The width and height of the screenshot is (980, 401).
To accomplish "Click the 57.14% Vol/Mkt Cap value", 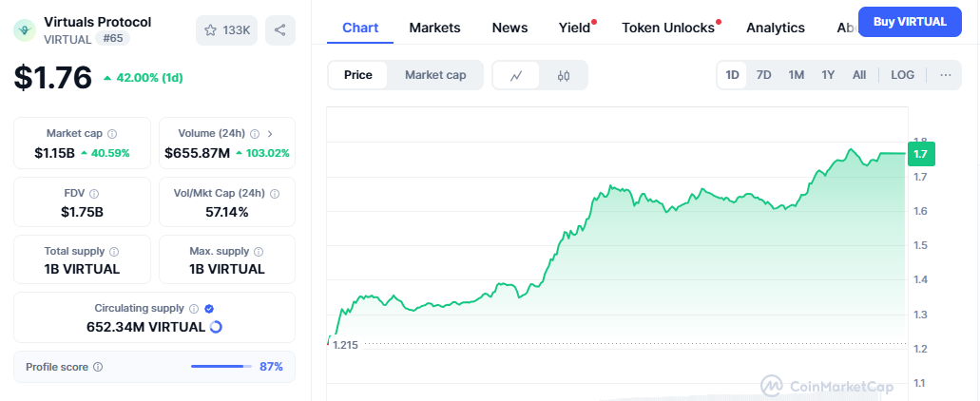I will coord(227,212).
